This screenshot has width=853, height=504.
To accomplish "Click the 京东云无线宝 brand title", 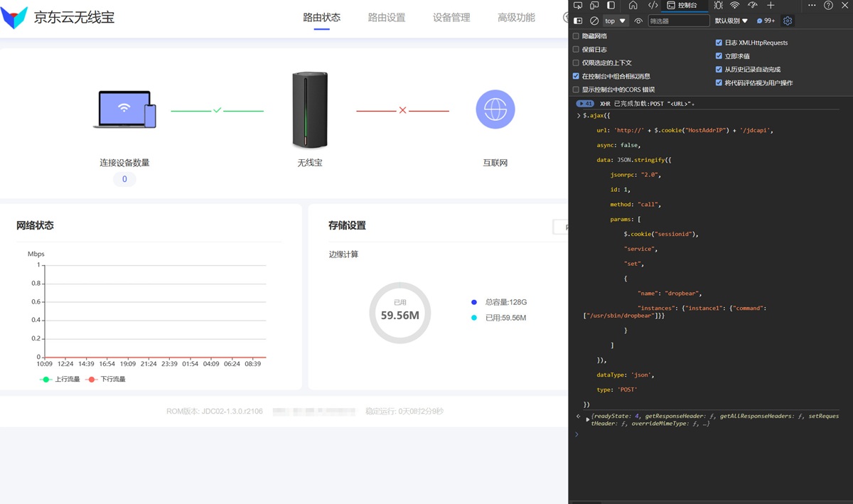I will click(74, 18).
